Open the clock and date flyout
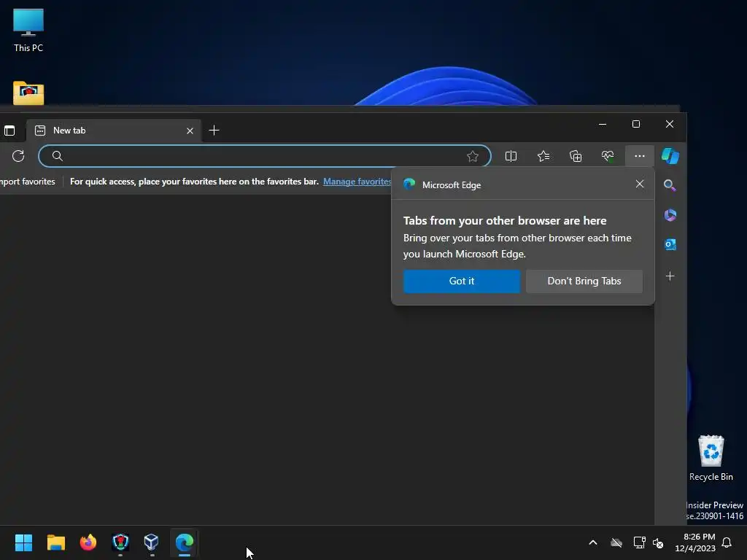This screenshot has width=747, height=560. click(695, 542)
